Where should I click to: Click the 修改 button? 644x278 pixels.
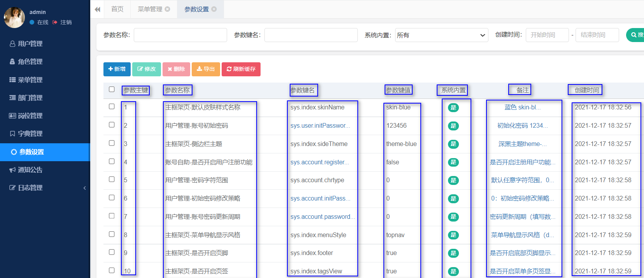[146, 69]
